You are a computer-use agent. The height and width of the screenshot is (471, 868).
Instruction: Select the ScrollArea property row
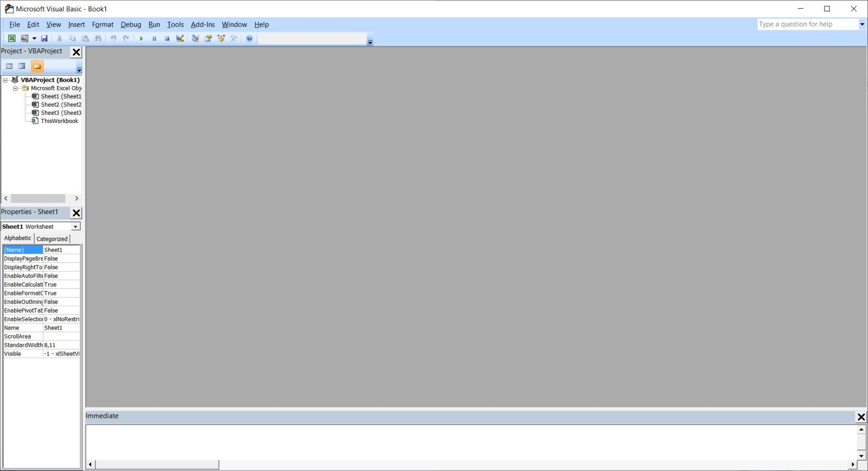pyautogui.click(x=41, y=337)
